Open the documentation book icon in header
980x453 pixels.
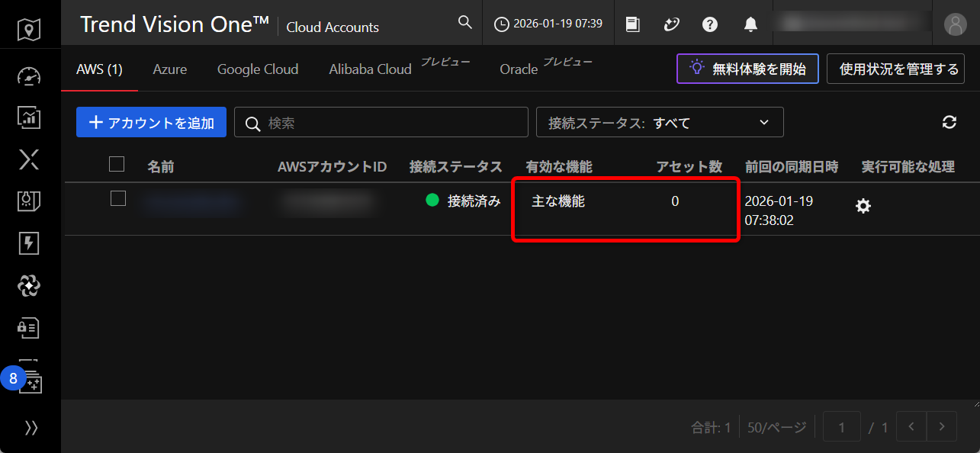[632, 24]
